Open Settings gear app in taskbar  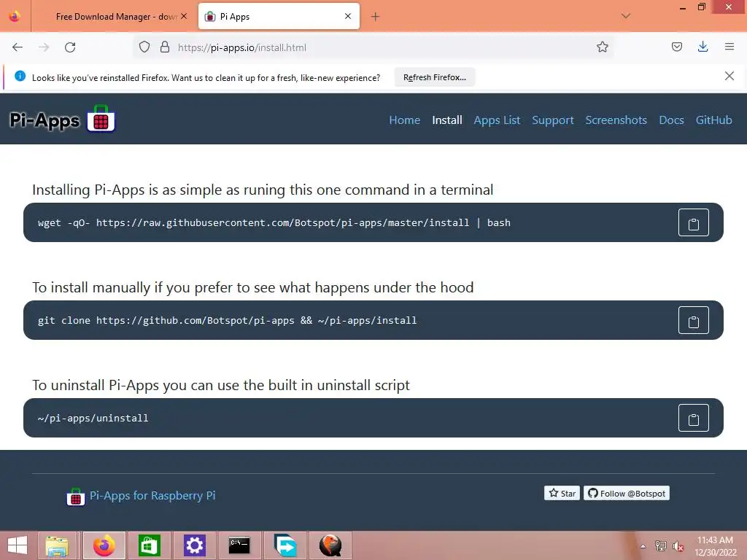coord(194,545)
